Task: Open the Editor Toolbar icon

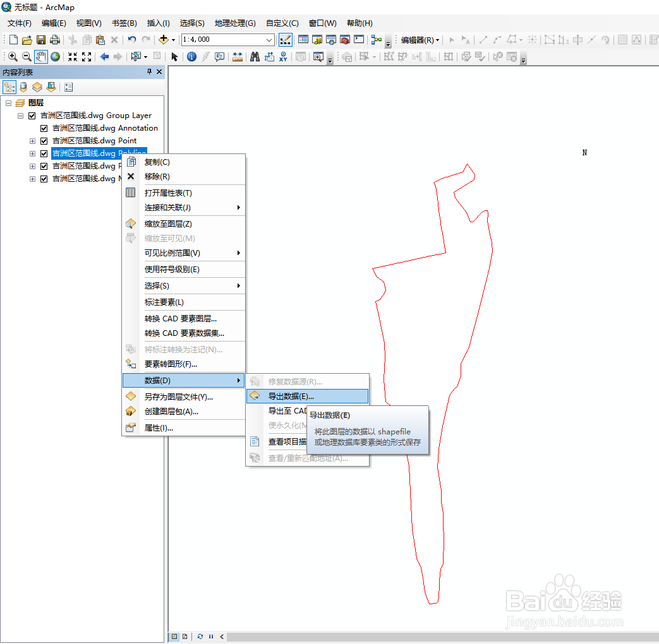Action: (x=286, y=40)
